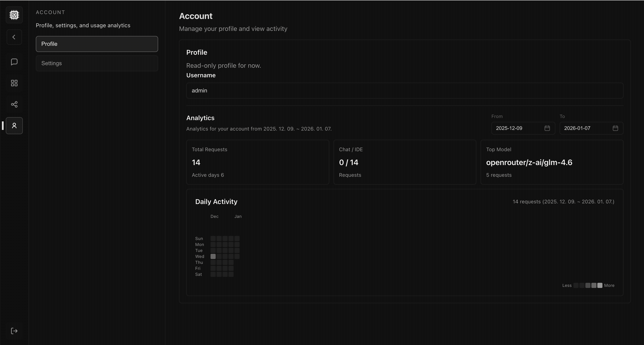Click the Top Model card
The height and width of the screenshot is (345, 644).
(x=552, y=162)
